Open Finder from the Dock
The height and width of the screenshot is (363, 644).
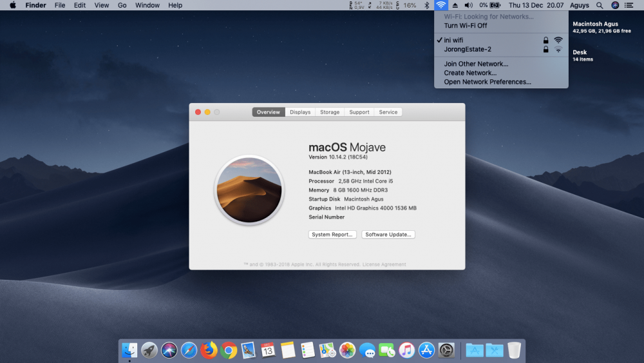129,350
